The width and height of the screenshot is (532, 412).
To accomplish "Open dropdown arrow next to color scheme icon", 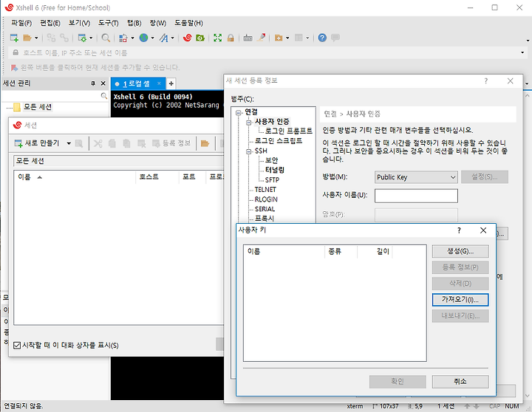I will click(132, 38).
